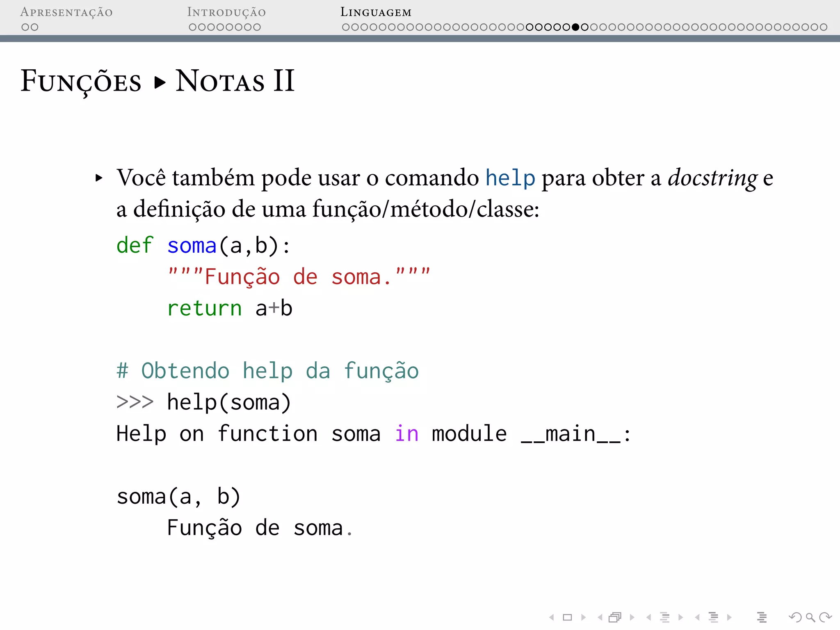Click the italic word 'docstring'
Viewport: 840px width, 630px height.
point(712,178)
